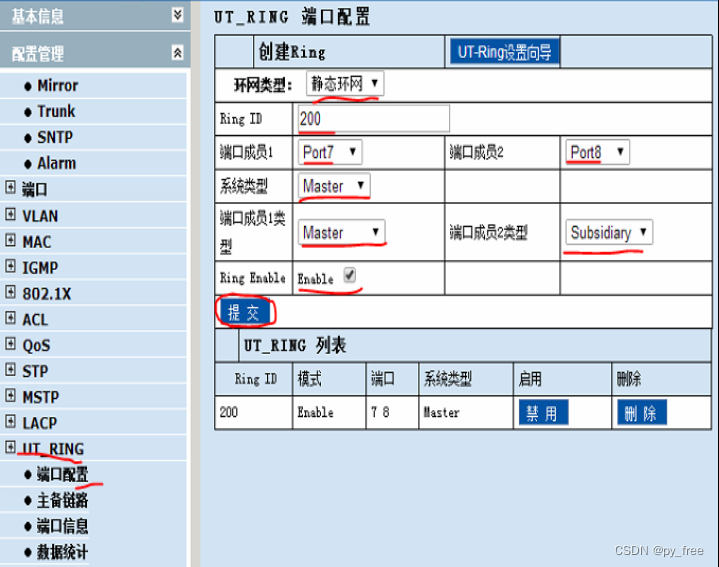Open the Alarm settings page

coord(56,163)
